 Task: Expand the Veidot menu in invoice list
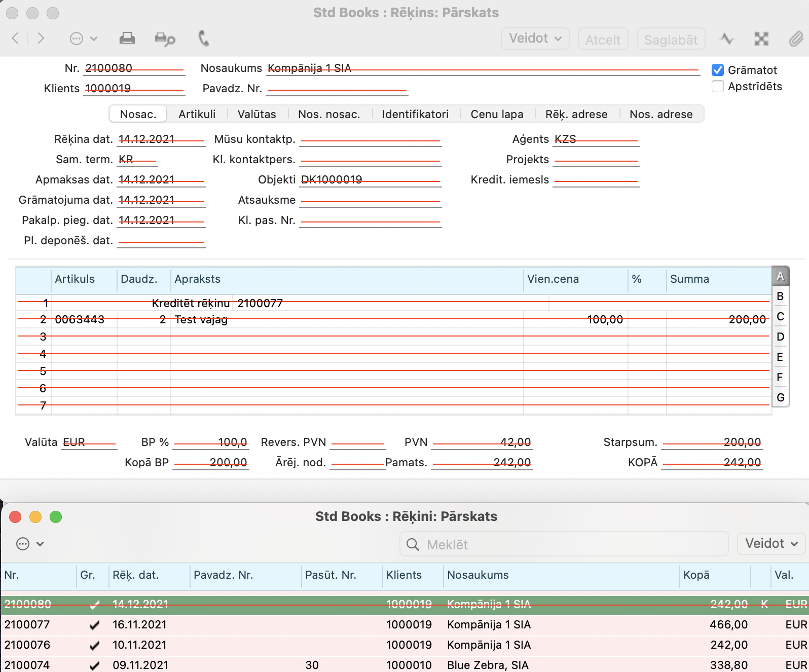pos(771,544)
